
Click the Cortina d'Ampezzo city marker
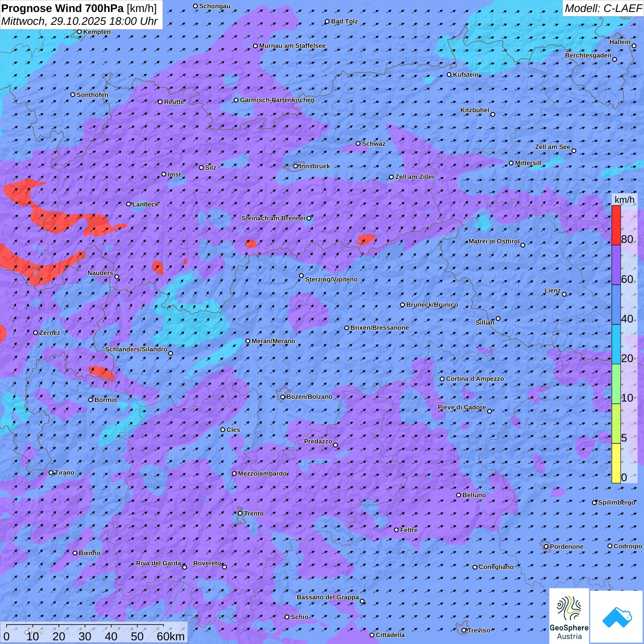click(x=443, y=379)
